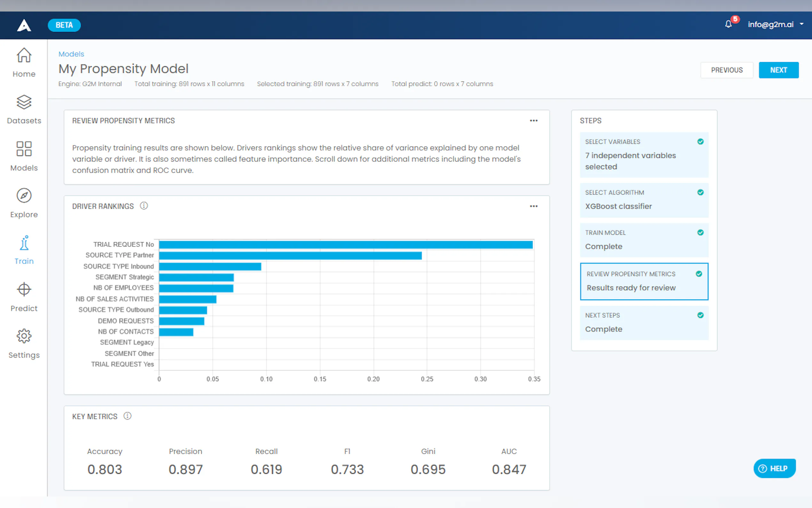Open the Review Propensity Metrics ellipsis menu

(534, 120)
